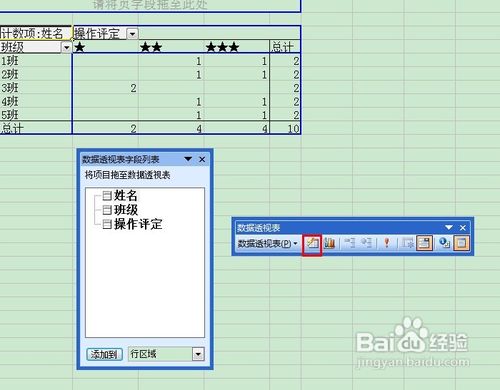The height and width of the screenshot is (390, 500).
Task: Open Field Settings icon on PivotTable toolbar
Action: click(444, 243)
